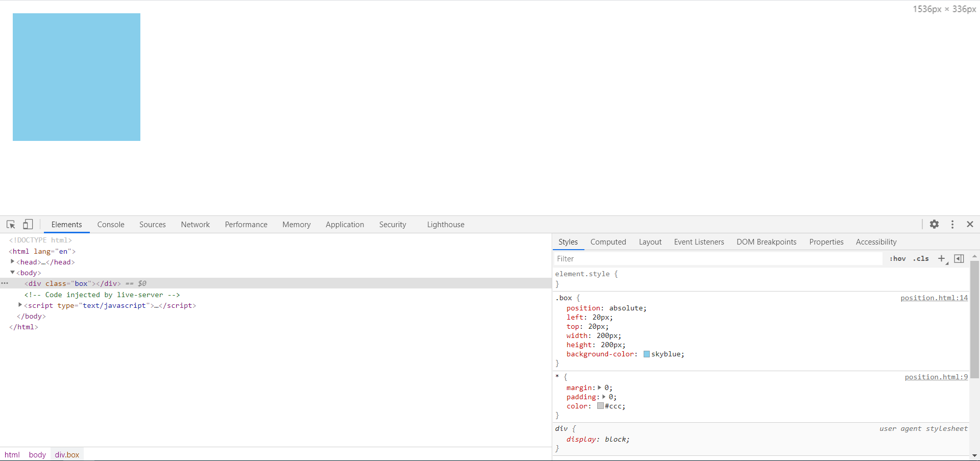Toggle the computed styles sidebar icon
Viewport: 980px width, 461px height.
[959, 259]
